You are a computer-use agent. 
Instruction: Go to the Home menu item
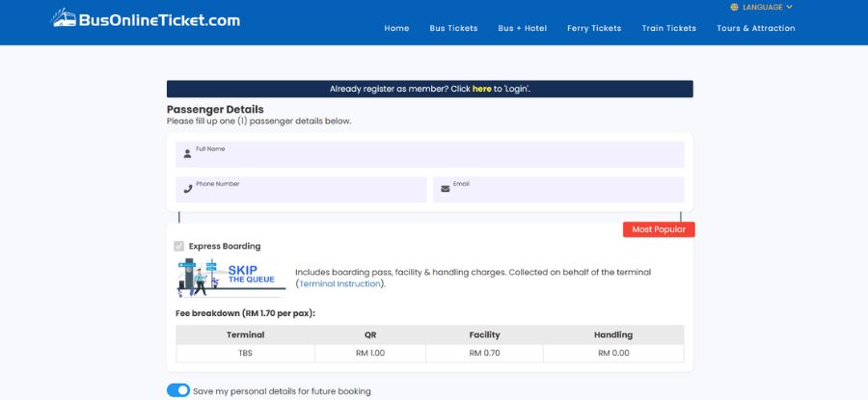(396, 28)
